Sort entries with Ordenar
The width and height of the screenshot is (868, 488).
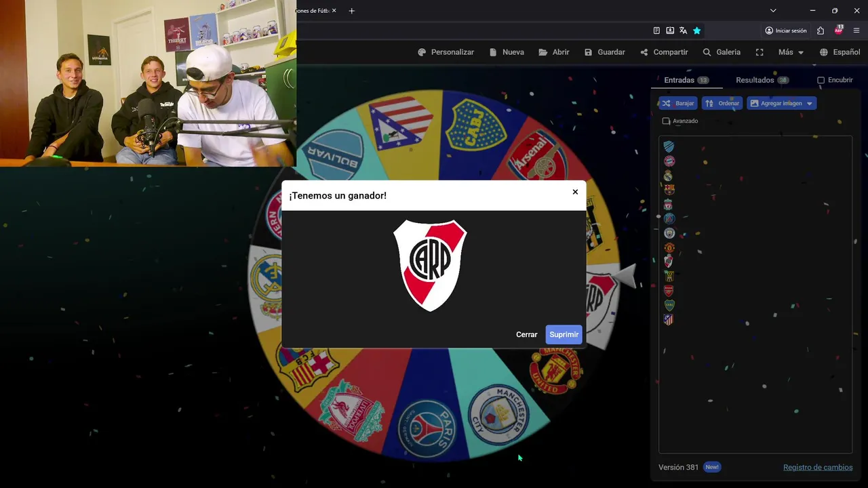(722, 103)
